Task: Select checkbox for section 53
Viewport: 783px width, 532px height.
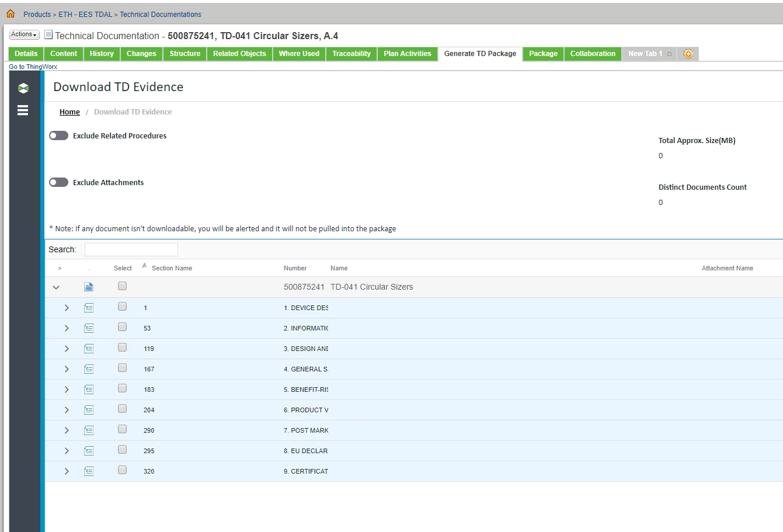Action: [x=122, y=327]
